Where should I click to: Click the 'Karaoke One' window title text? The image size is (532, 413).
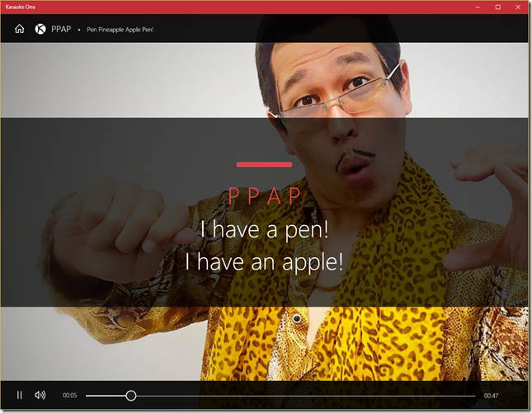coord(21,7)
